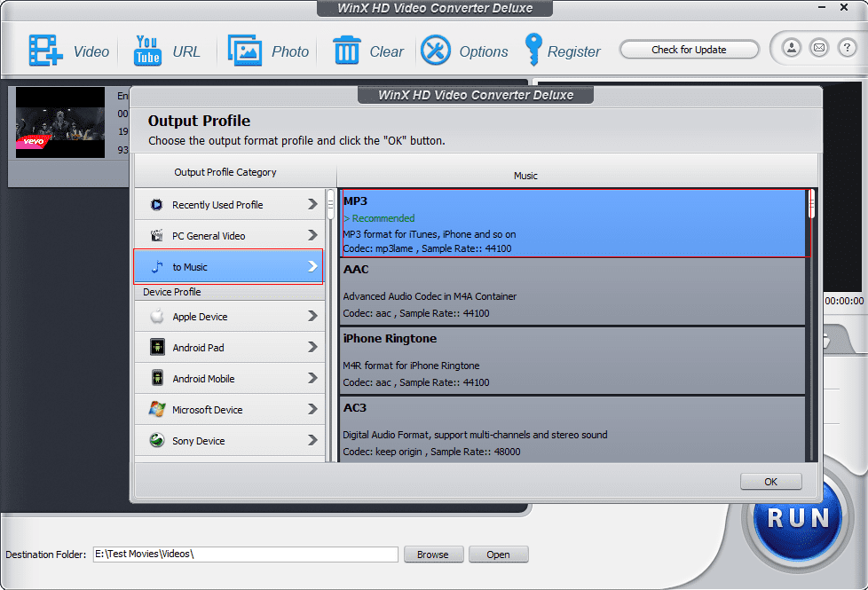Confirm the profile with the OK button
The width and height of the screenshot is (868, 590).
pos(770,482)
